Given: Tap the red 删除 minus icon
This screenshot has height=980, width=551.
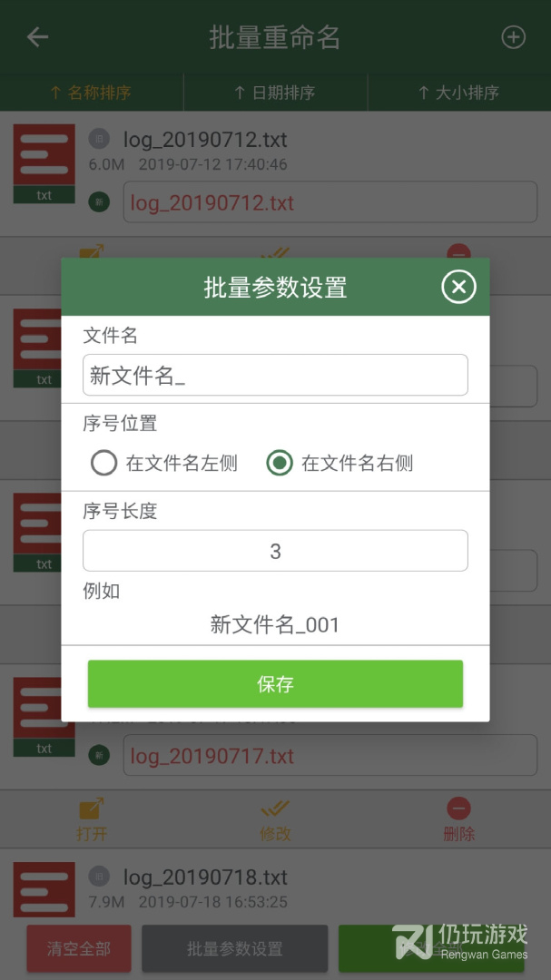Looking at the screenshot, I should 458,808.
